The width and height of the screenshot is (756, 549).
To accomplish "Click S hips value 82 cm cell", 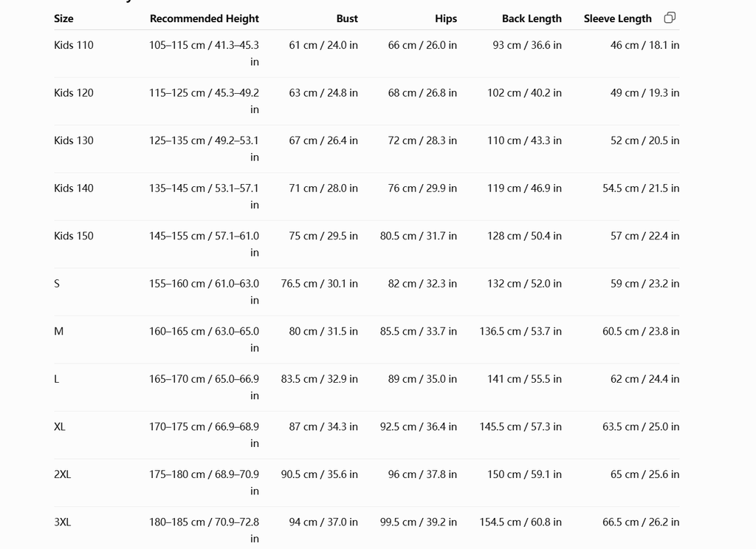I will (422, 284).
